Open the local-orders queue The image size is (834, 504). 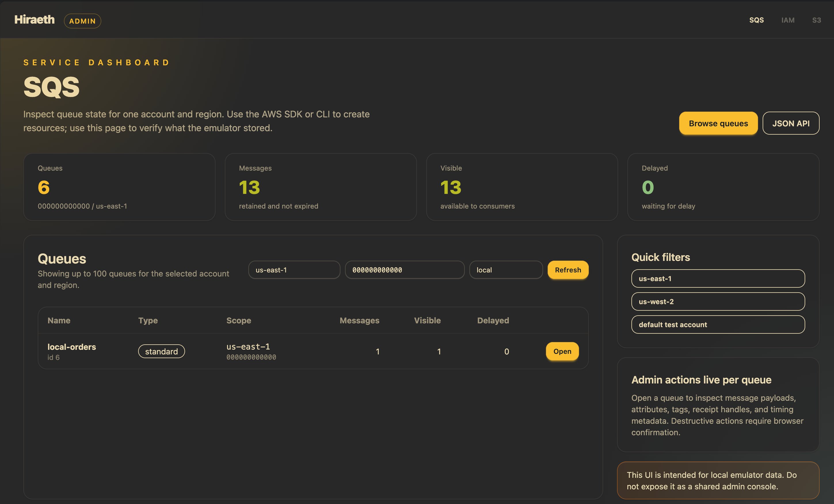[562, 351]
